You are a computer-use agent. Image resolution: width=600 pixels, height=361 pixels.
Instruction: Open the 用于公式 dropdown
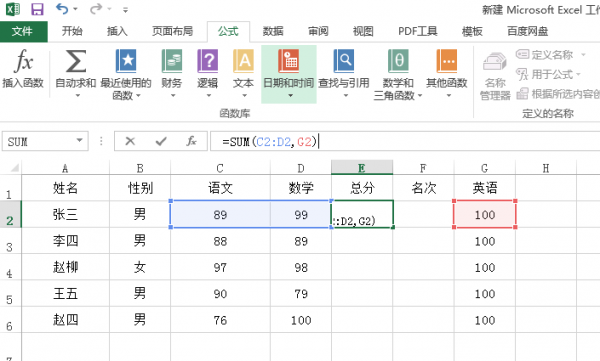548,74
